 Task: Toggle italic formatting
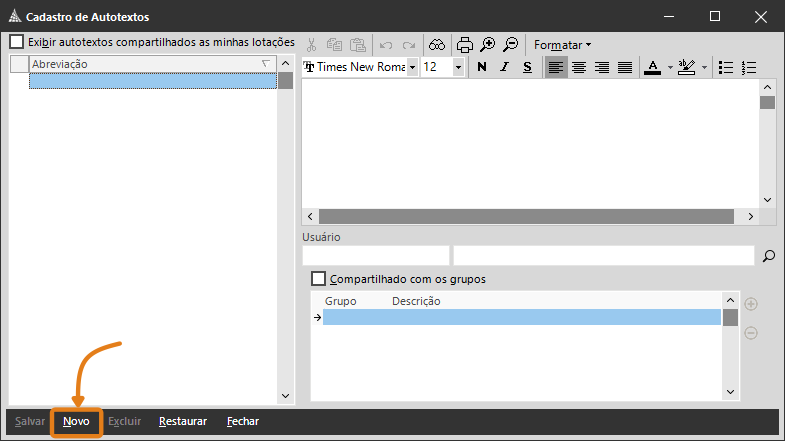[x=504, y=67]
